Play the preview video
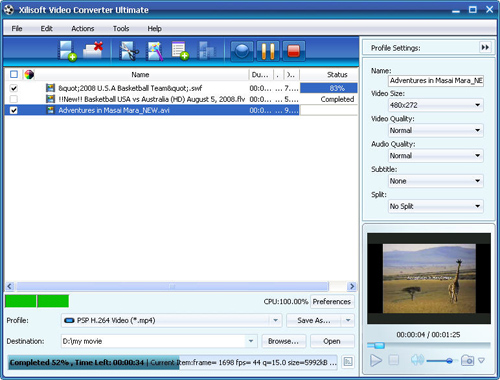This screenshot has height=380, width=500. click(x=376, y=360)
